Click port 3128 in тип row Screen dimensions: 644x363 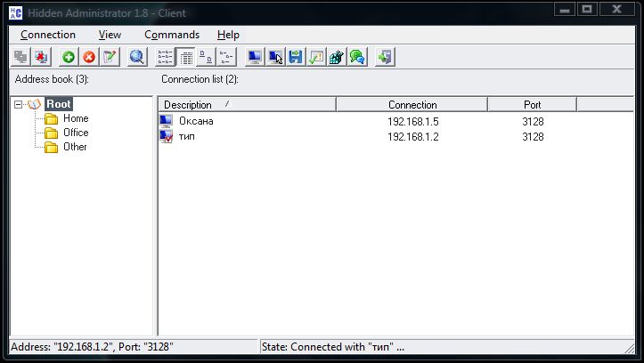pos(533,137)
